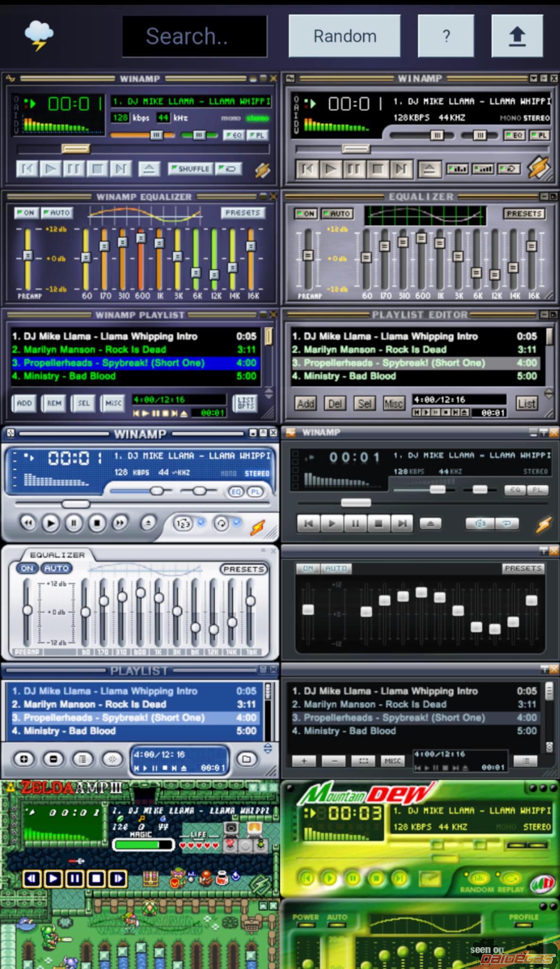Play in the gray Winamp skin
Screen dimensions: 560x969
coord(331,169)
